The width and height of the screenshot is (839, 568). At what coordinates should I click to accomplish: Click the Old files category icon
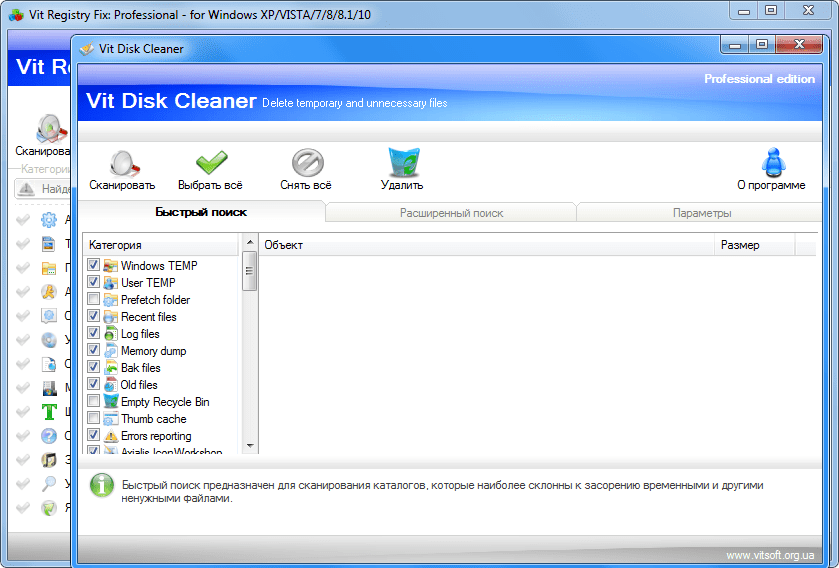click(111, 385)
